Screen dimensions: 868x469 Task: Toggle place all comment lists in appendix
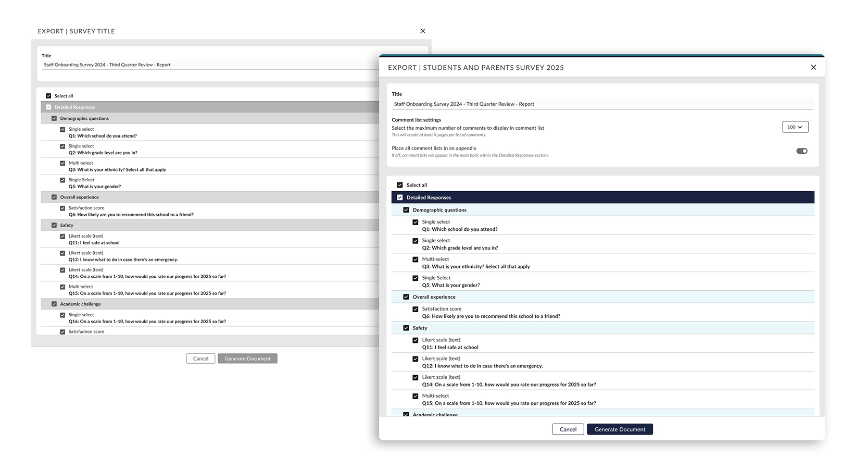click(802, 151)
